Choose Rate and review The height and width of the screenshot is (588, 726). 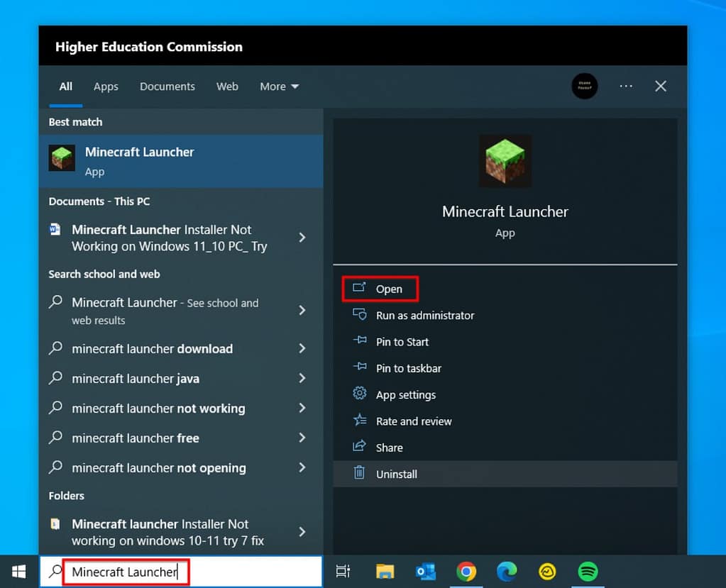pos(414,421)
